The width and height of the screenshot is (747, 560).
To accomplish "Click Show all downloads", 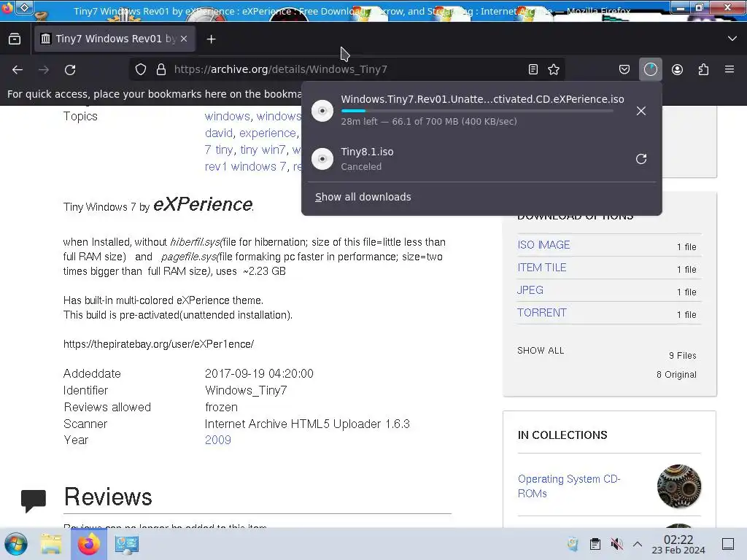I will (x=363, y=197).
